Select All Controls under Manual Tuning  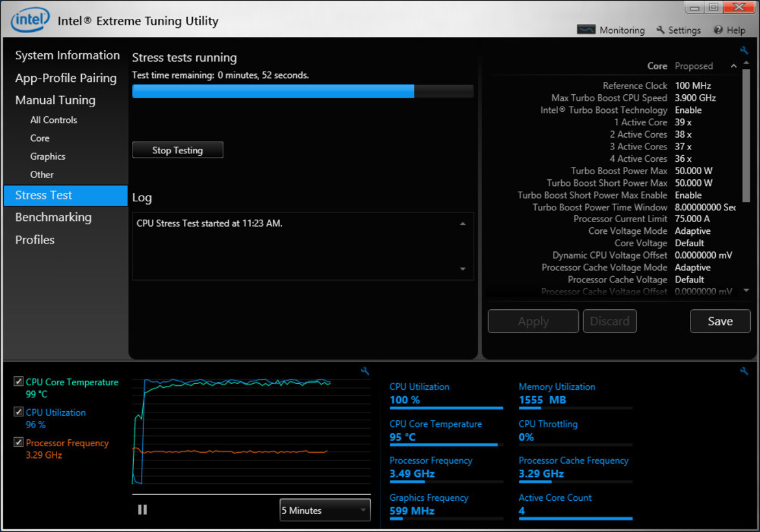[x=53, y=120]
